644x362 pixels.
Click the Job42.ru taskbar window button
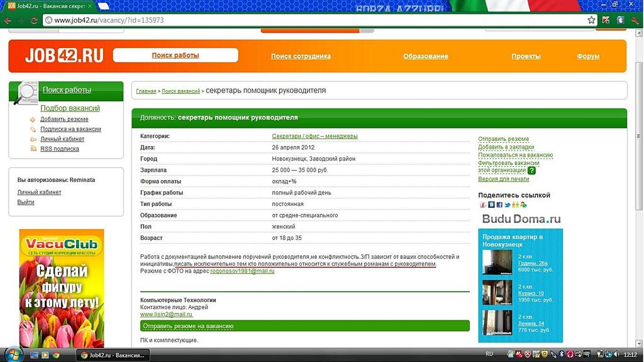click(113, 355)
